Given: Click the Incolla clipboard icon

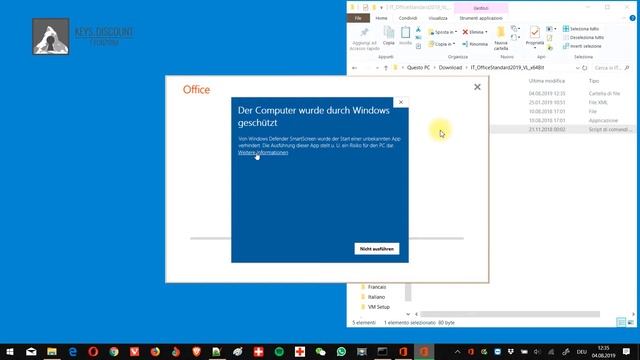Looking at the screenshot, I should coord(405,33).
